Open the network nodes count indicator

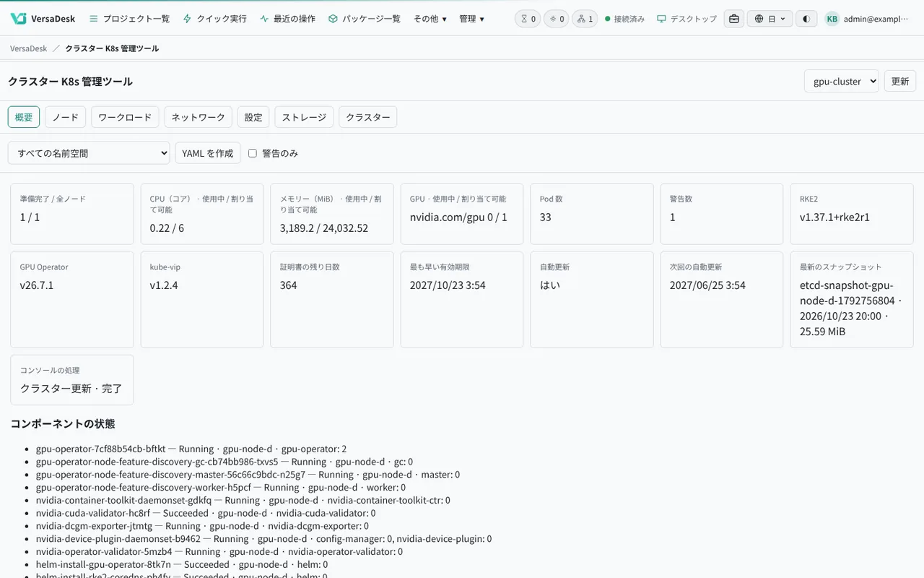(585, 19)
